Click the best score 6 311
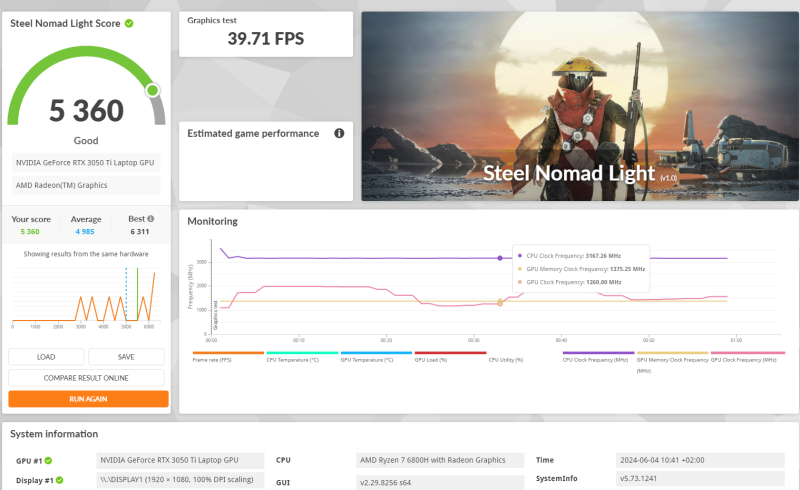The image size is (800, 490). pyautogui.click(x=140, y=232)
